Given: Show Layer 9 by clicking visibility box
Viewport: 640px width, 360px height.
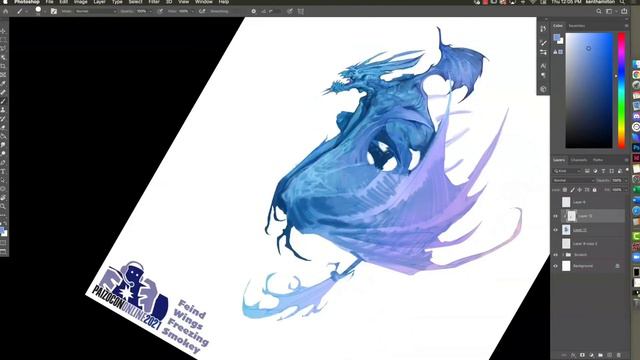Looking at the screenshot, I should [x=556, y=202].
